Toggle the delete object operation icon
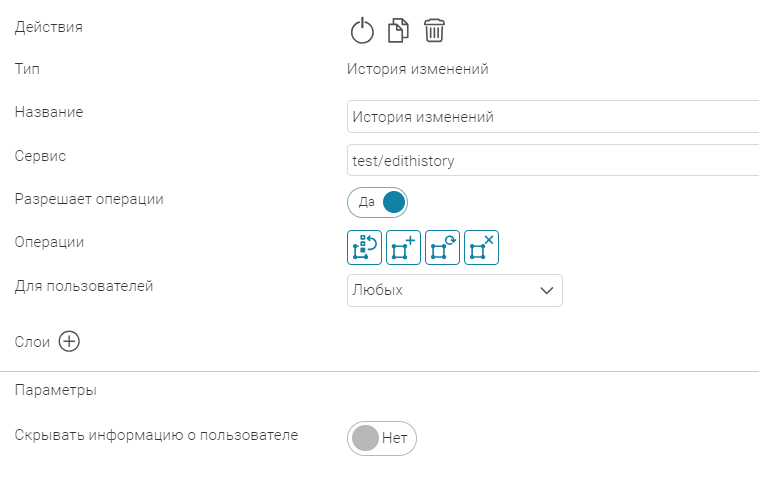 pos(481,247)
